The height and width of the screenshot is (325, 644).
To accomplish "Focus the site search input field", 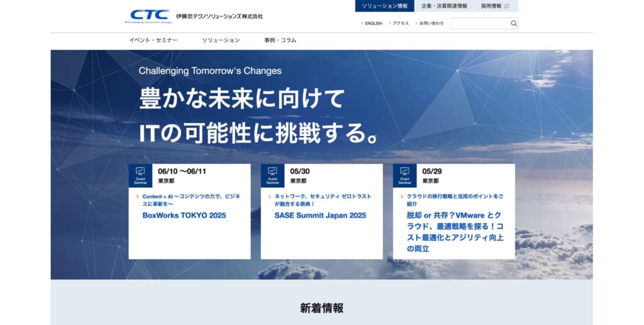I will (479, 23).
